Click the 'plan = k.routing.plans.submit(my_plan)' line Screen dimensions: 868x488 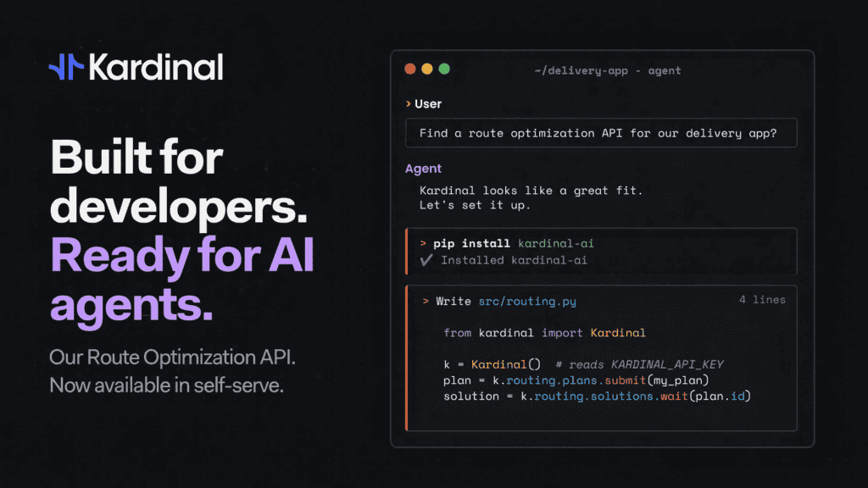click(x=576, y=380)
